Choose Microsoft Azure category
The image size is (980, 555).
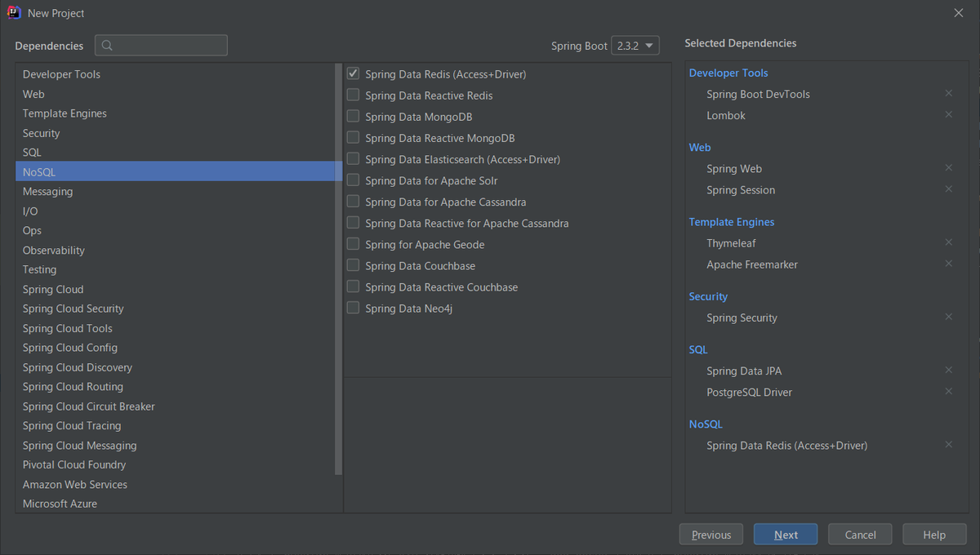(x=175, y=504)
